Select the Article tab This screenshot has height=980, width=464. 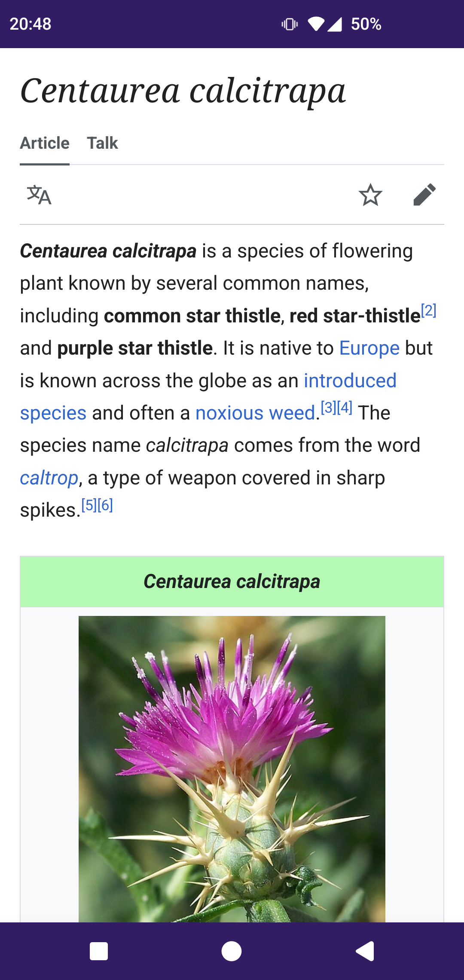coord(45,143)
